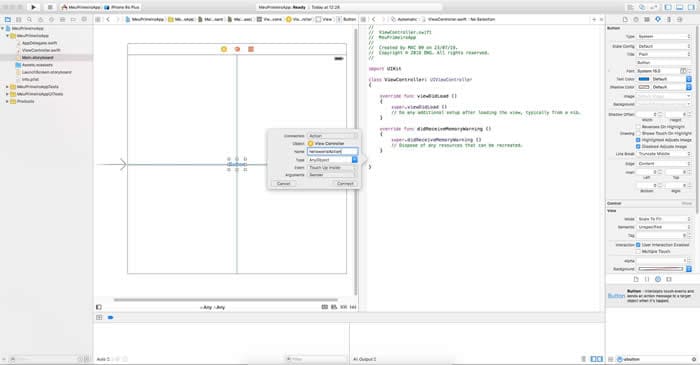The width and height of the screenshot is (700, 365).
Task: Show the Code snippet library icon
Action: [x=647, y=279]
